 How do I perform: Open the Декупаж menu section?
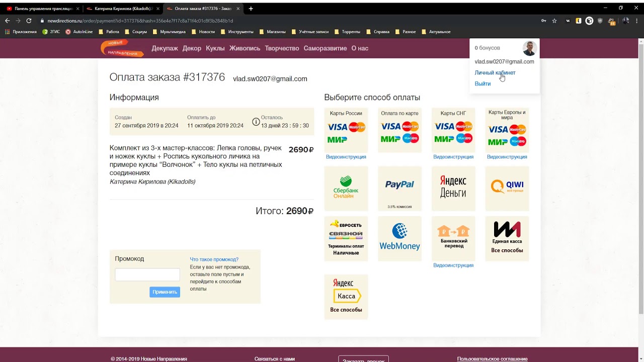[165, 48]
